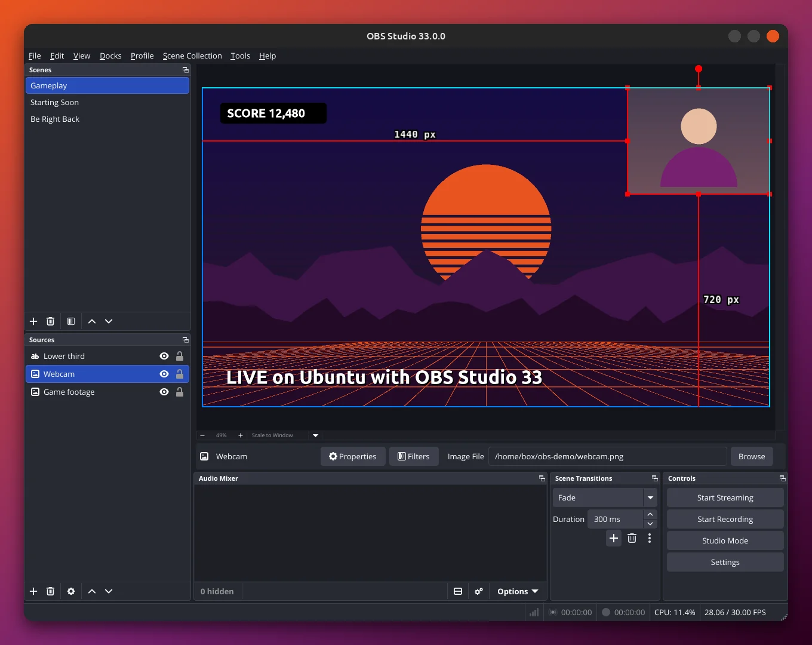Pop out the Controls dock
This screenshot has height=645, width=812.
(783, 478)
